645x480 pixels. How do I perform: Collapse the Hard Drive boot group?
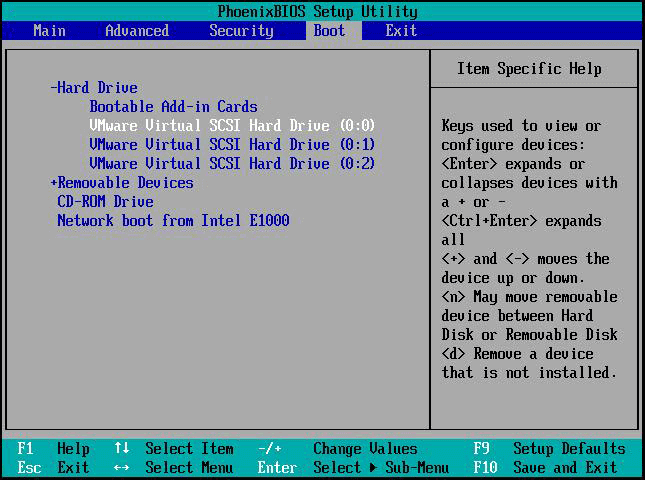pyautogui.click(x=94, y=88)
